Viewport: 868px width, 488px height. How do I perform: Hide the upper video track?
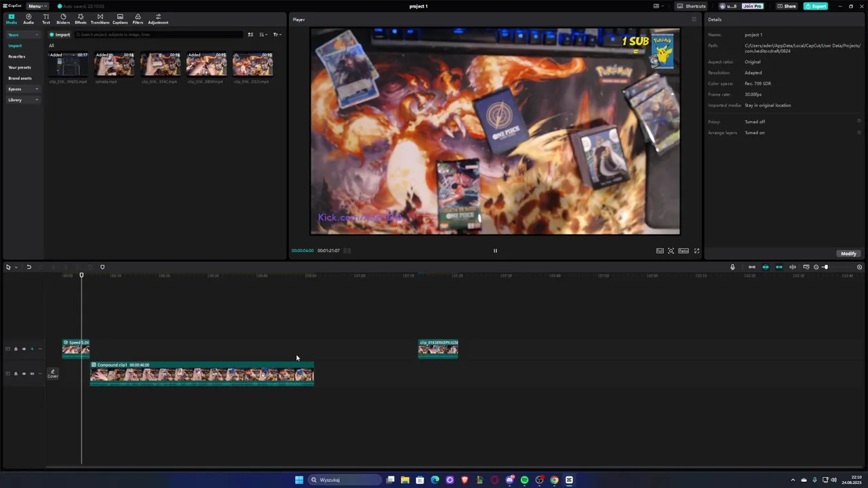pyautogui.click(x=24, y=349)
